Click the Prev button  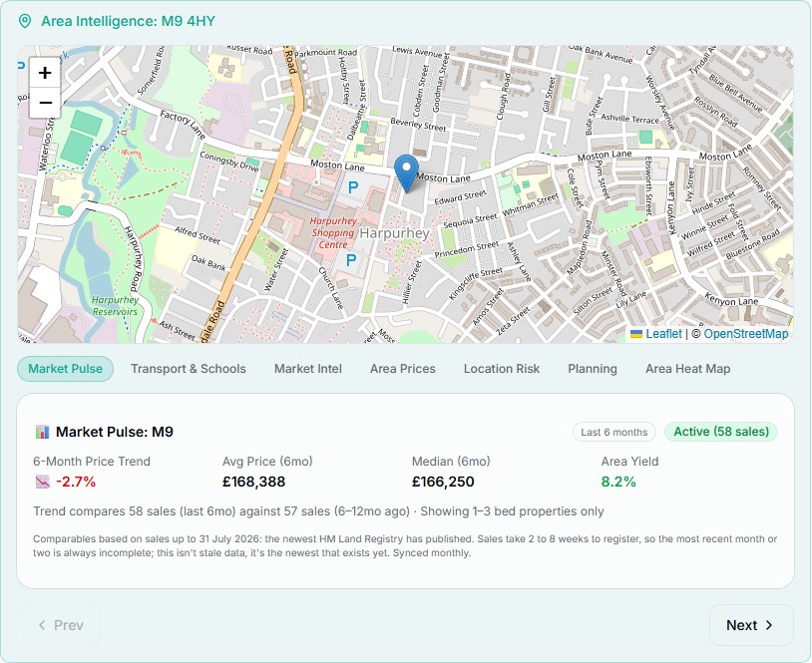tap(59, 625)
